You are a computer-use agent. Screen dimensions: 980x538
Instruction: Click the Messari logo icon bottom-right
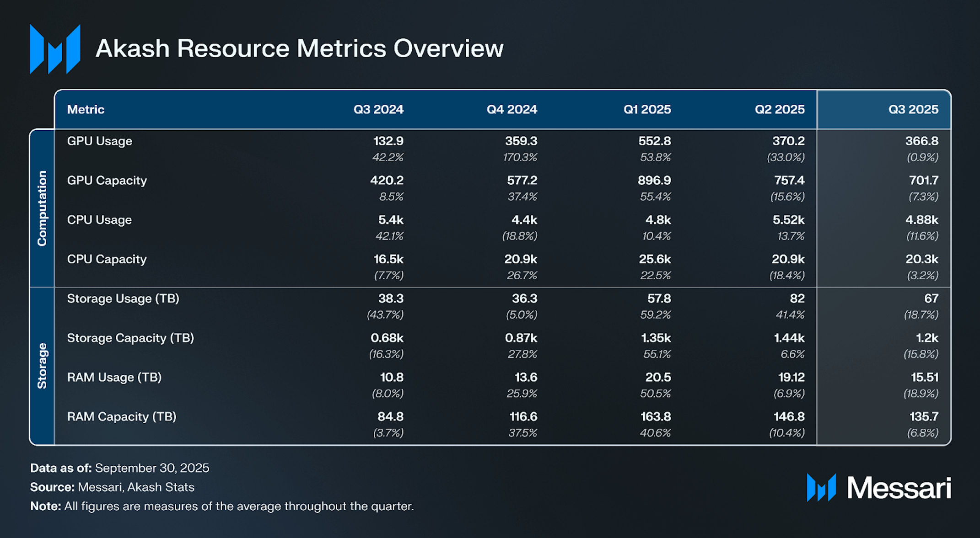coord(821,487)
